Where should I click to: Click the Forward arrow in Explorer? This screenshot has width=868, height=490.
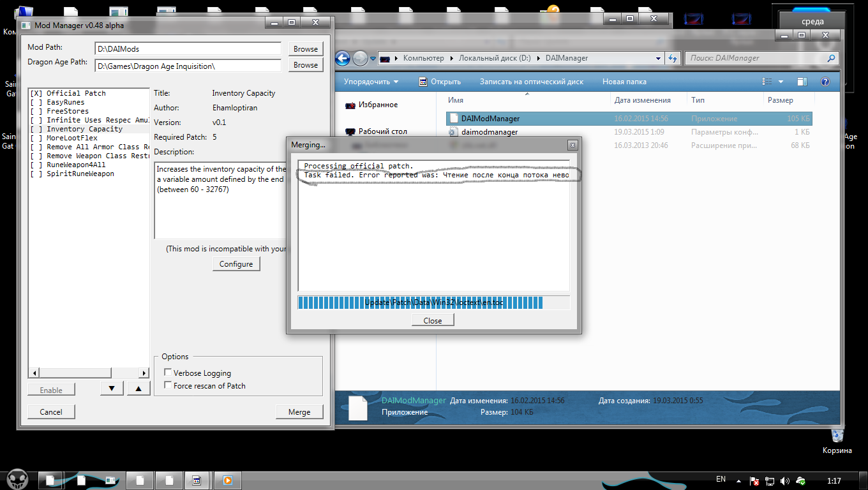[360, 58]
